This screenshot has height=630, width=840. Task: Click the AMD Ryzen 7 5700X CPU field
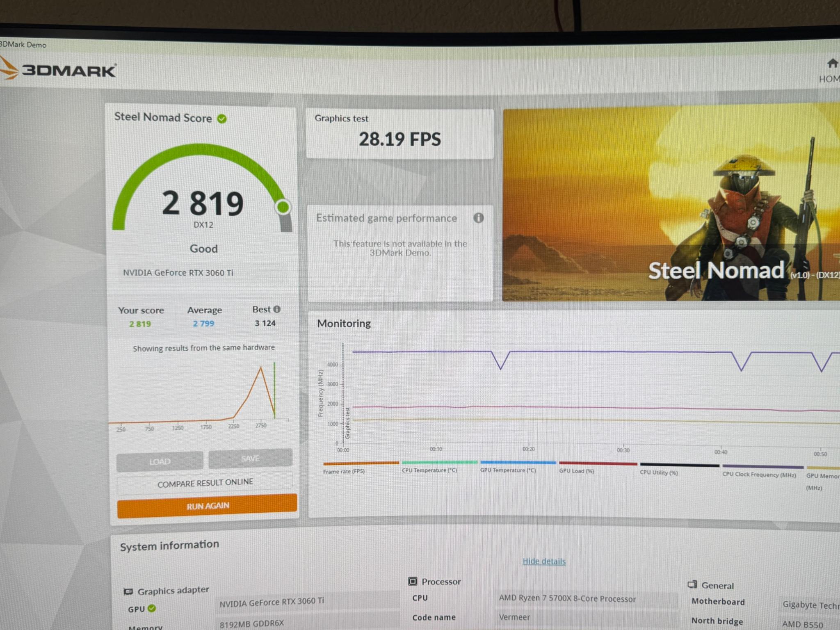click(x=587, y=598)
